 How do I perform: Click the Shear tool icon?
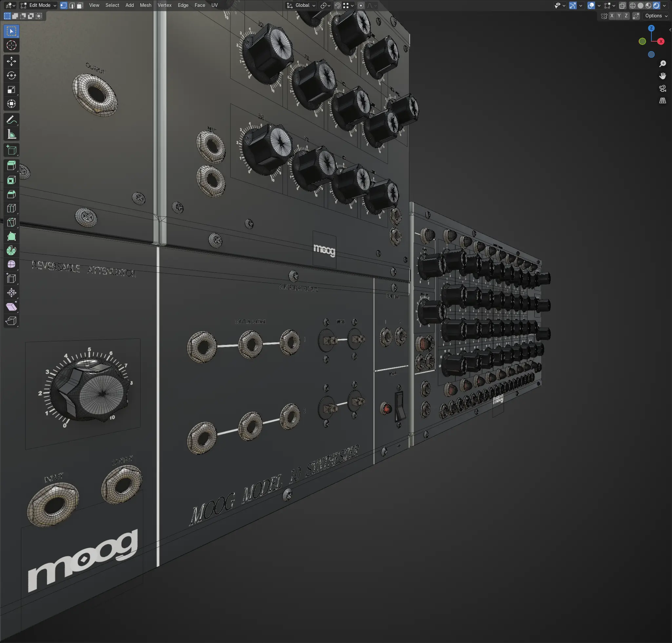point(11,307)
